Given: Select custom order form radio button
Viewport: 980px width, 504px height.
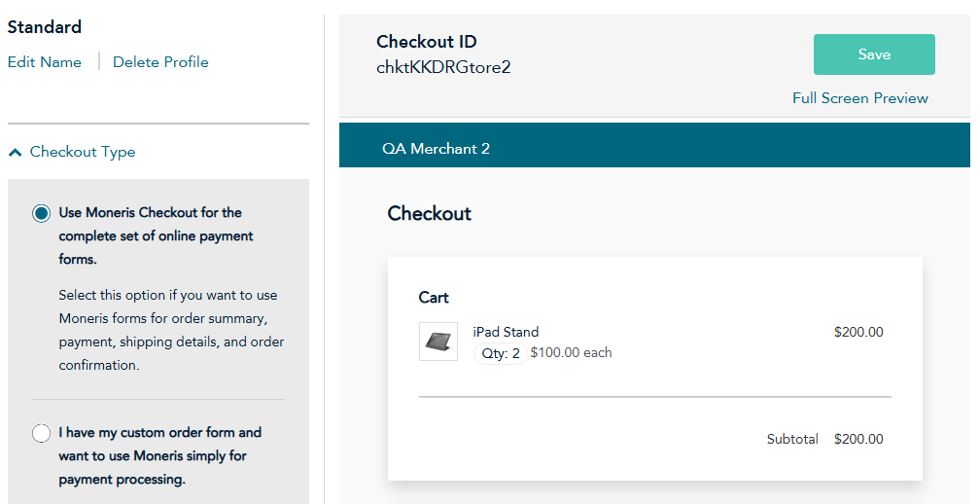Looking at the screenshot, I should point(41,433).
